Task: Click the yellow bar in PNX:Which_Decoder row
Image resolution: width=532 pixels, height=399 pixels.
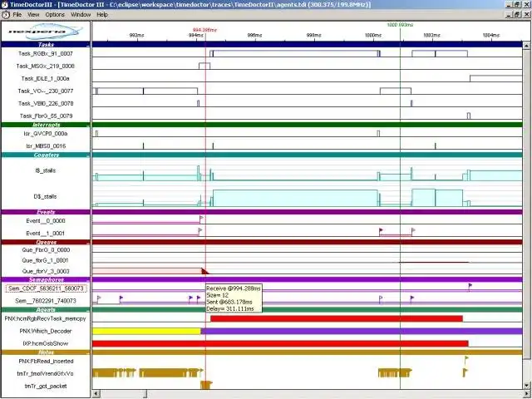Action: pyautogui.click(x=146, y=331)
